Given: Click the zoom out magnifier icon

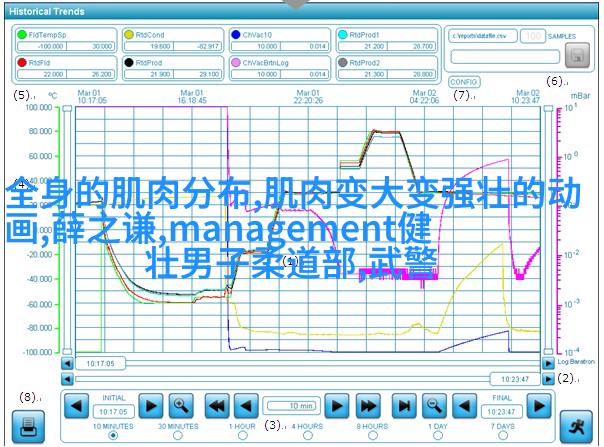Looking at the screenshot, I should 433,405.
